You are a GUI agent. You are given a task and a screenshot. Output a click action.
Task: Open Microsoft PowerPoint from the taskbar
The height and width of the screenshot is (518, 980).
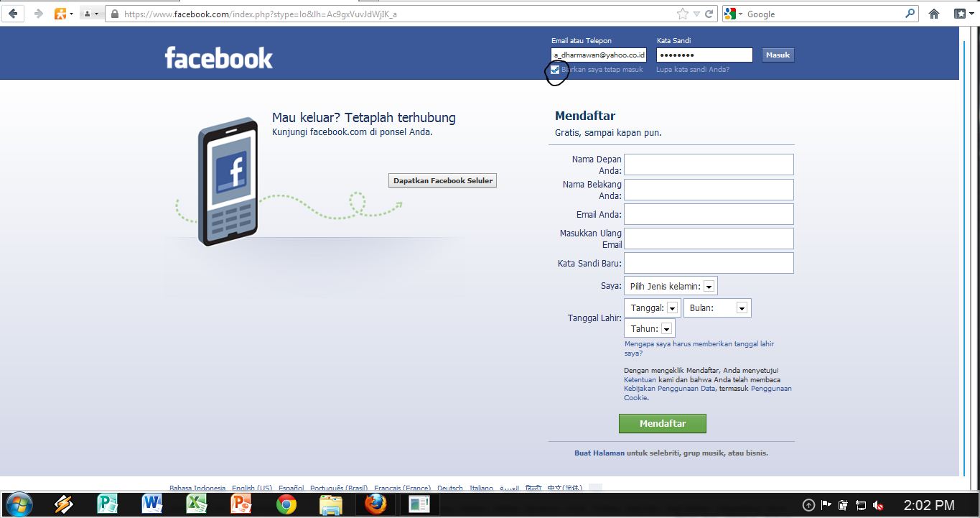(241, 504)
